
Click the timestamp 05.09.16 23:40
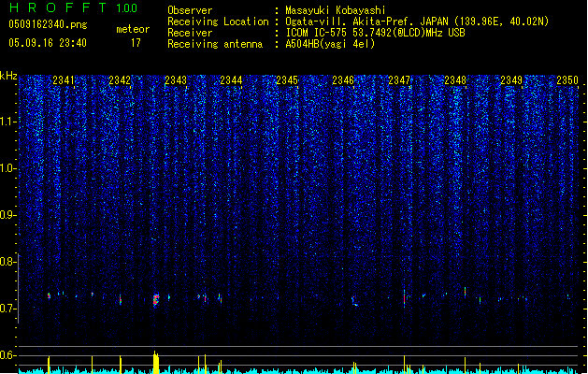pyautogui.click(x=48, y=43)
